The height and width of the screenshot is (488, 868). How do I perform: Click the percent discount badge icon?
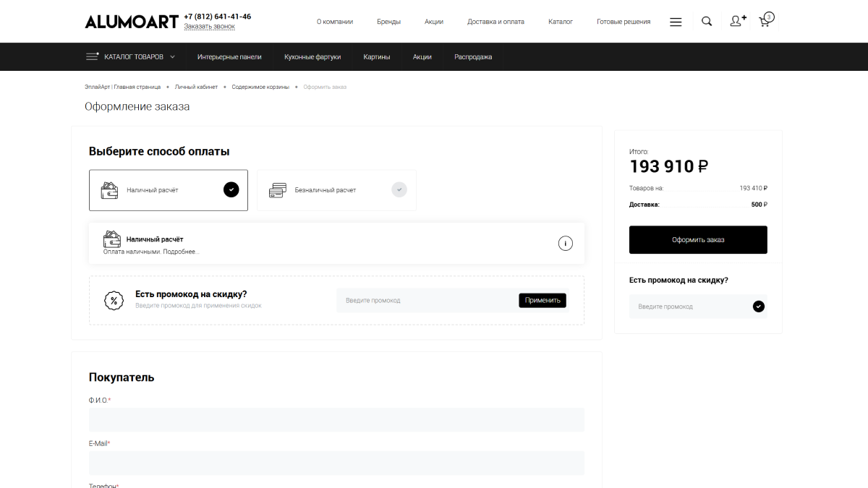point(114,301)
